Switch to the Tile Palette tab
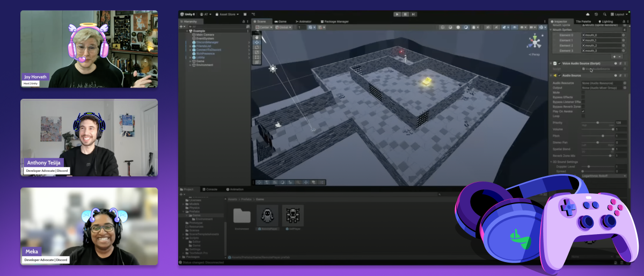Viewport: 644px width, 276px height. pos(583,21)
